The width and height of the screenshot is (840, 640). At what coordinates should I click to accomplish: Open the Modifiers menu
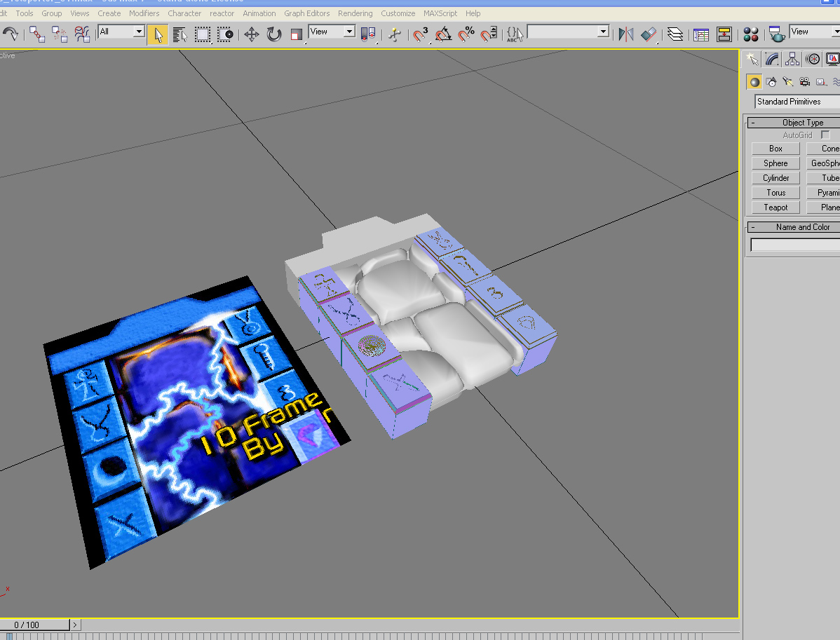pyautogui.click(x=144, y=13)
